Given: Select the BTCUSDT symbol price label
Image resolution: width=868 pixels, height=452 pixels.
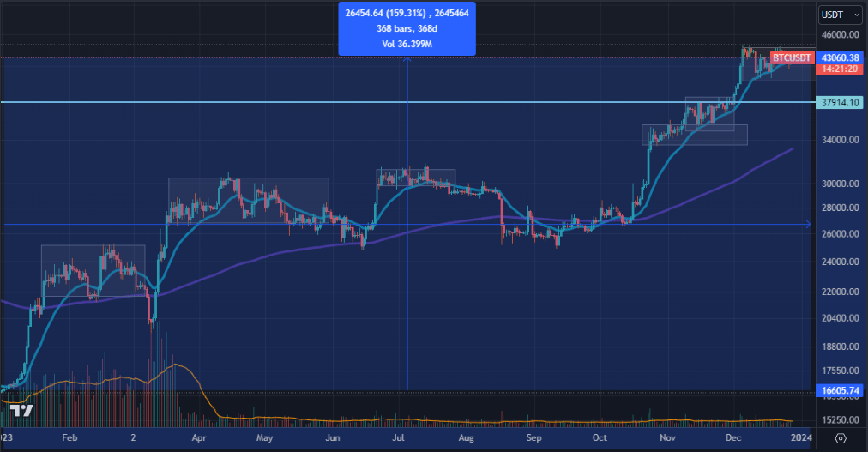Looking at the screenshot, I should coord(793,57).
